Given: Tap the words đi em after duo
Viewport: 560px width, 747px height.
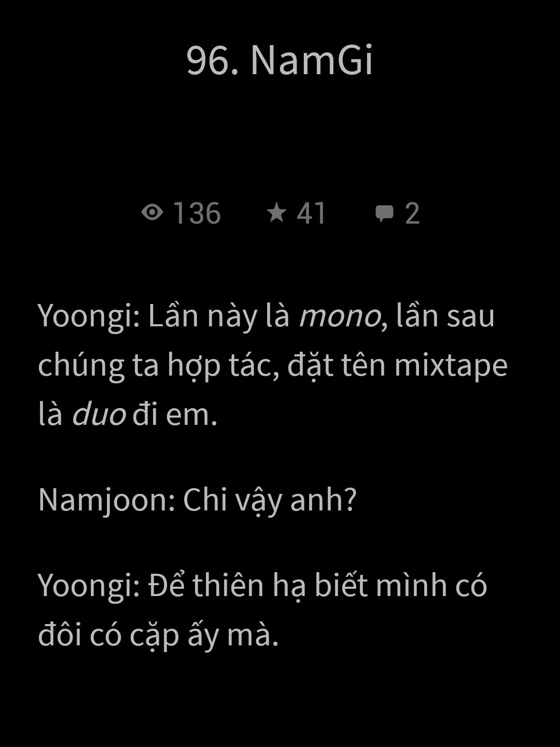Looking at the screenshot, I should click(x=175, y=415).
